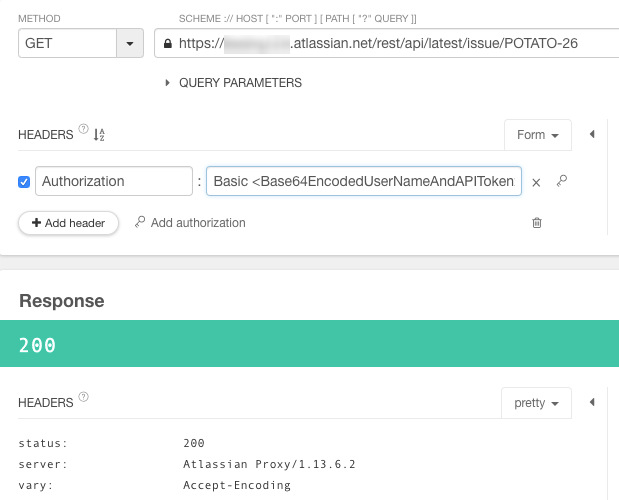Collapse the response headers panel arrow
This screenshot has width=619, height=500.
(592, 402)
